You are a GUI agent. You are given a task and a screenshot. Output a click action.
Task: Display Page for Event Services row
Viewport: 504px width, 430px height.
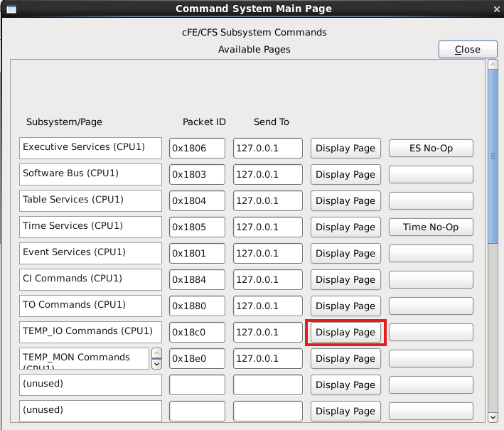pyautogui.click(x=345, y=254)
